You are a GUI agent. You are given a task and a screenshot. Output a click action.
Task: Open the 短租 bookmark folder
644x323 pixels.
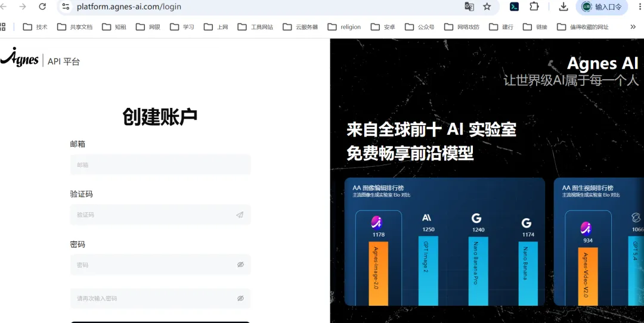pos(114,27)
